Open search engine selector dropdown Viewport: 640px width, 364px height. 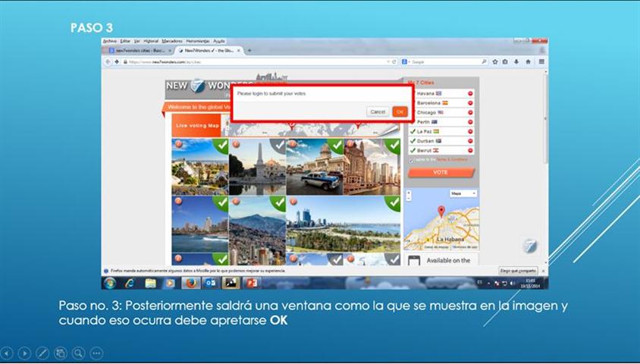tap(405, 61)
